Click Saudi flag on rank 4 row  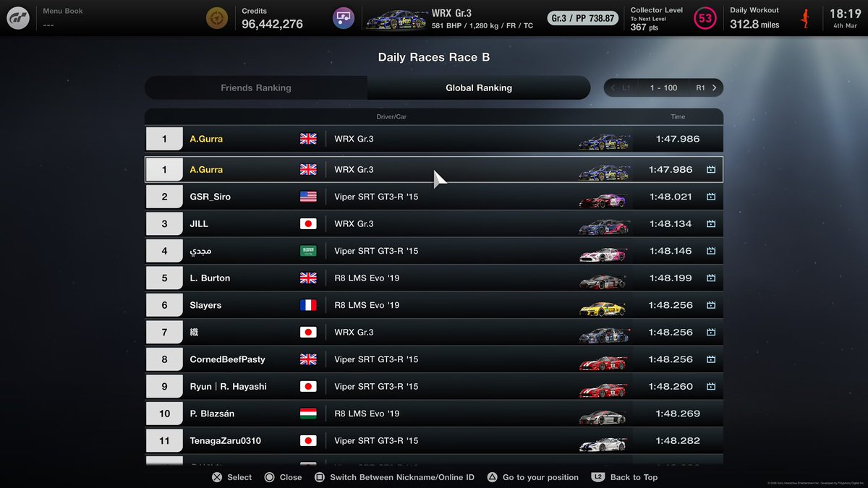pos(308,251)
